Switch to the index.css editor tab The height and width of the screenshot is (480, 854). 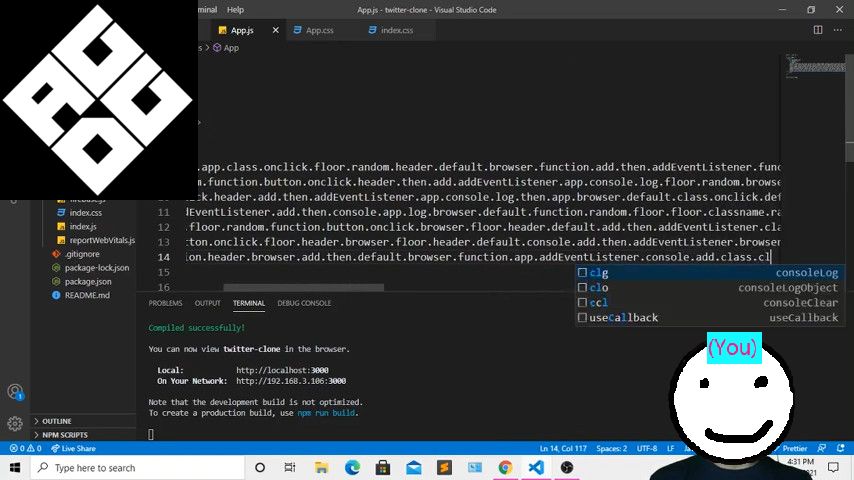396,30
